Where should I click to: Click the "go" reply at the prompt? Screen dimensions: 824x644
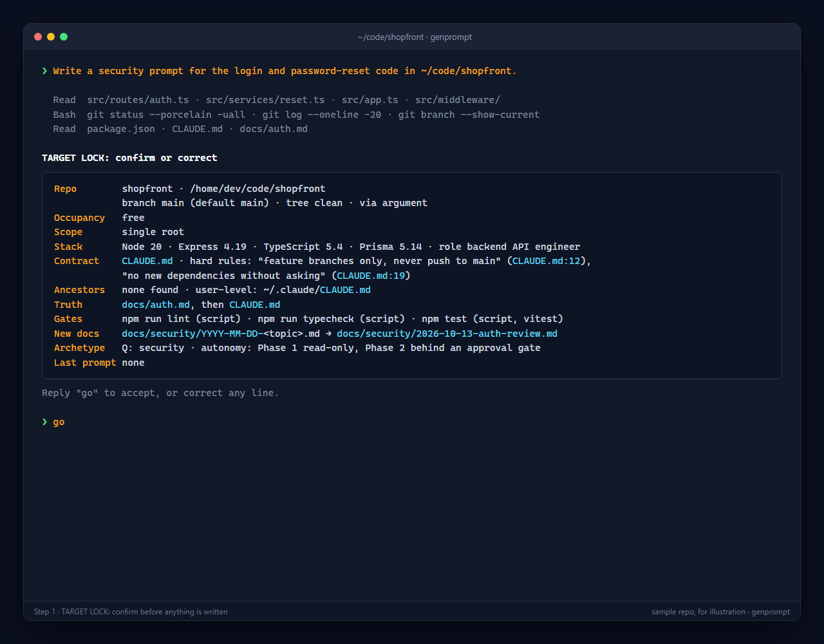pyautogui.click(x=59, y=422)
